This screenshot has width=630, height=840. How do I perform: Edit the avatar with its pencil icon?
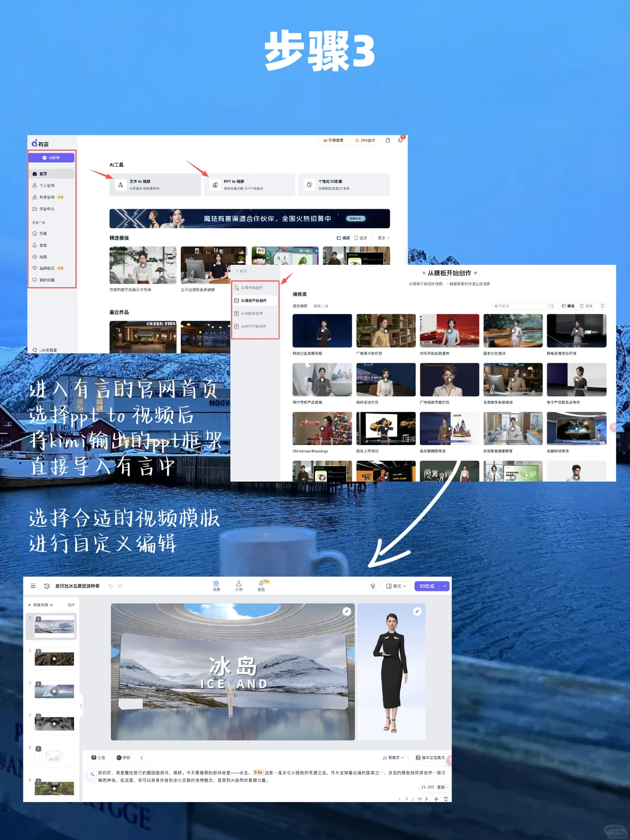[417, 611]
